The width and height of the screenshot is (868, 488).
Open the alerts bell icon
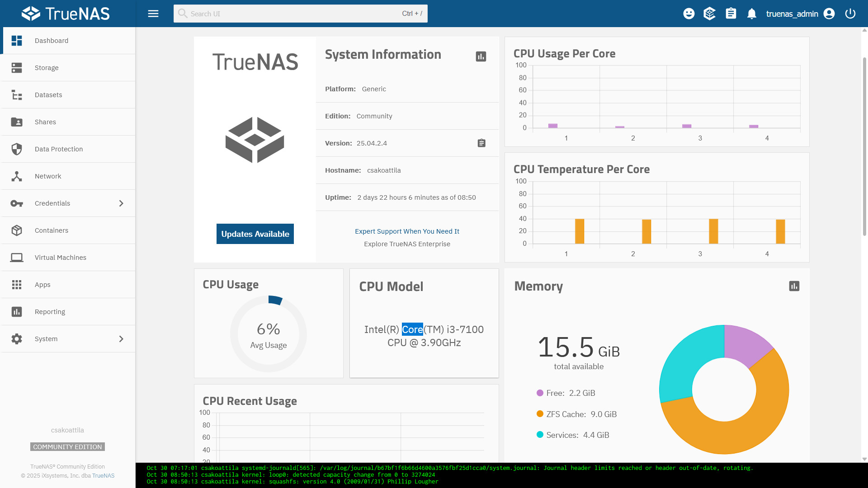pyautogui.click(x=751, y=14)
